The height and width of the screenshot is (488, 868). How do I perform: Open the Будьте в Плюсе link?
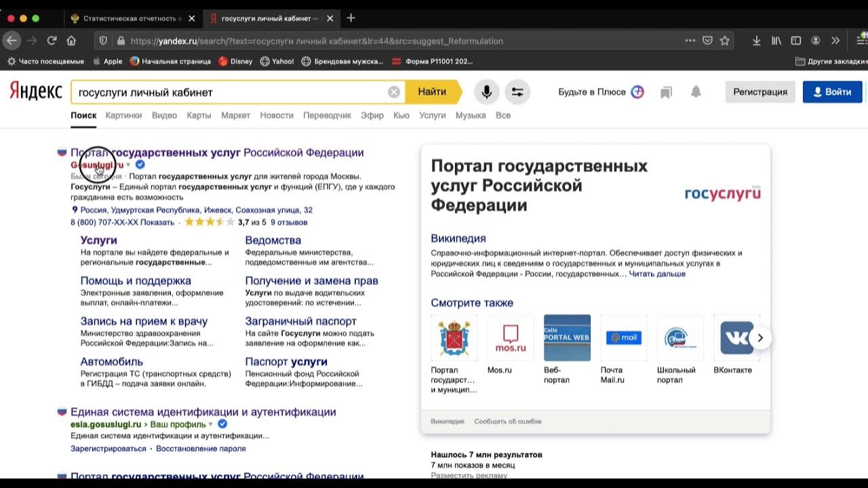click(x=592, y=92)
